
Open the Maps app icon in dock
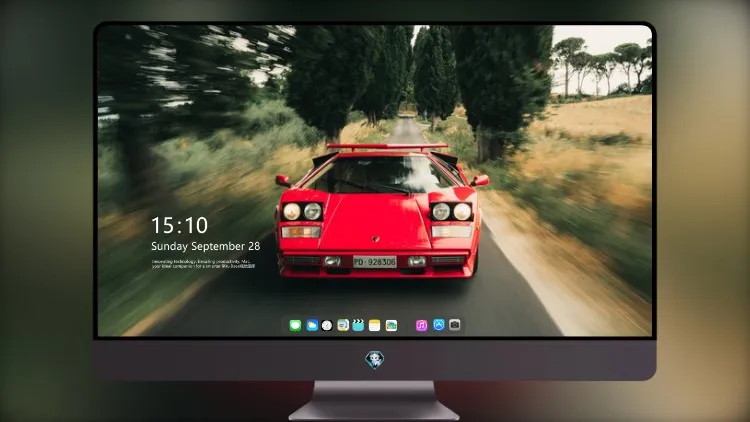(x=343, y=325)
